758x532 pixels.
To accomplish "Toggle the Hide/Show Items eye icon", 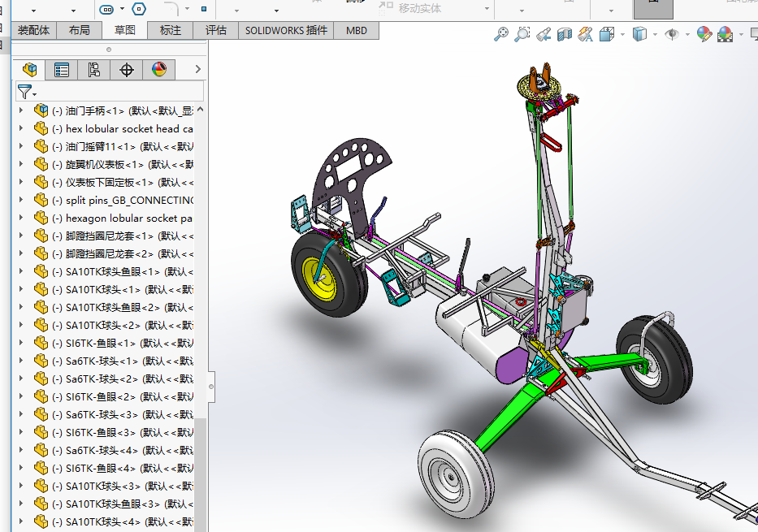I will 671,34.
